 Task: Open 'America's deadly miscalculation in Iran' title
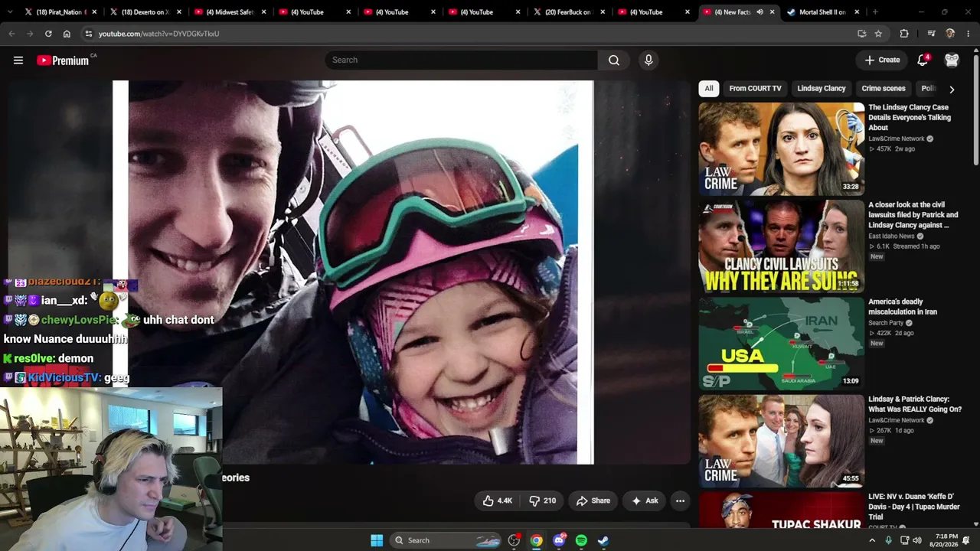904,307
